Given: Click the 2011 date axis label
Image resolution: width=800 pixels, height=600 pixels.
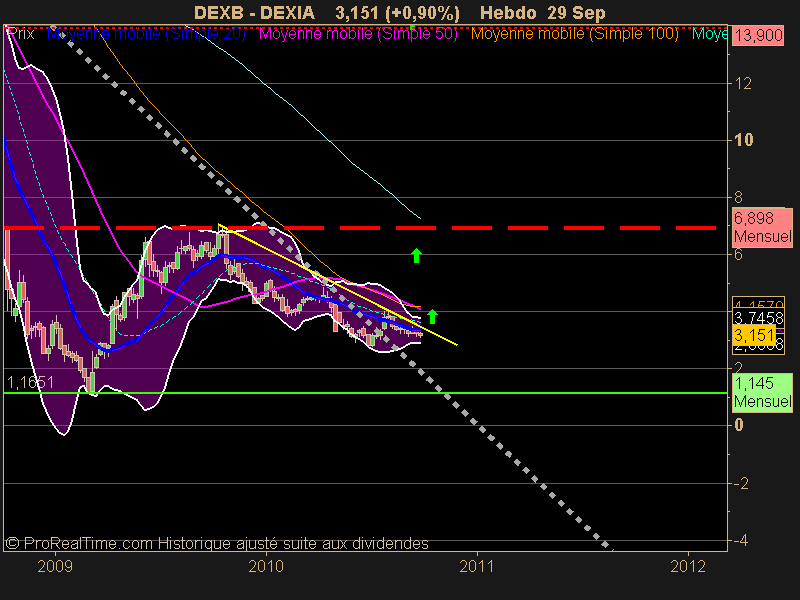Looking at the screenshot, I should click(477, 566).
